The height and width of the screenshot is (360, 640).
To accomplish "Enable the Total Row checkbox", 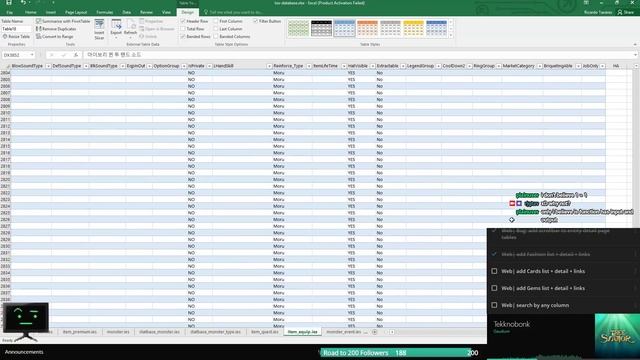I will tap(183, 29).
